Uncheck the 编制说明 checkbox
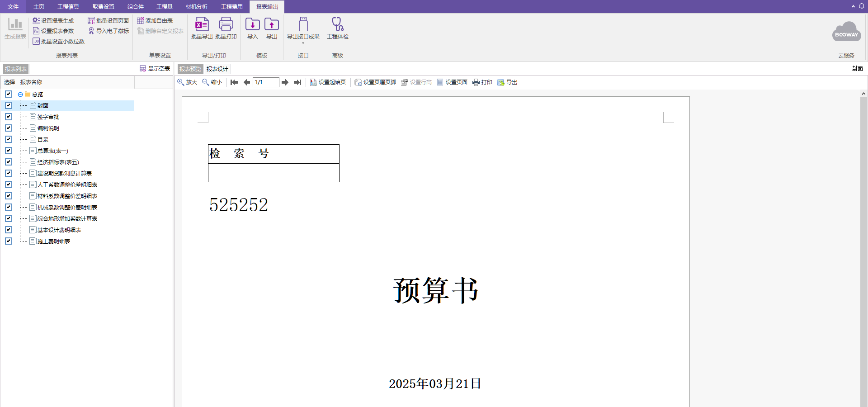The width and height of the screenshot is (868, 407). pyautogui.click(x=9, y=128)
